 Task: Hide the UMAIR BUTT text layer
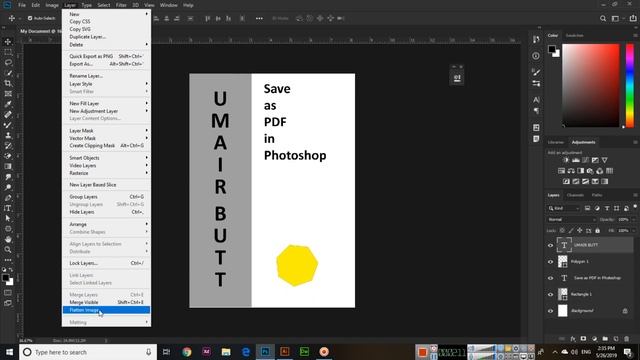pyautogui.click(x=550, y=245)
